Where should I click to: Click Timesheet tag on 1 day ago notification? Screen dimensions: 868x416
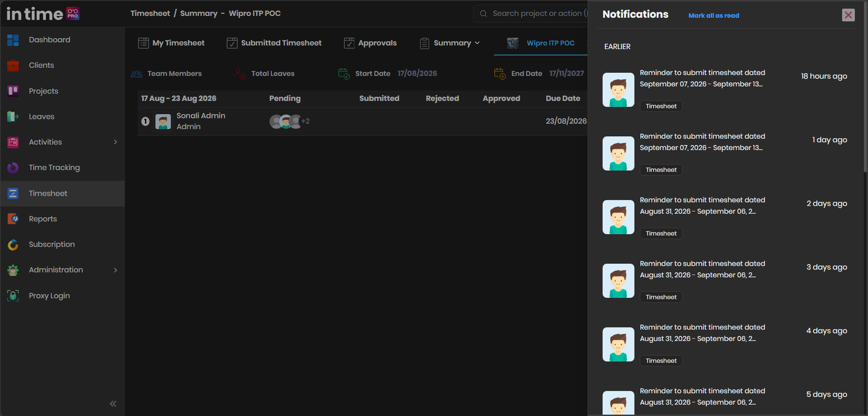661,170
